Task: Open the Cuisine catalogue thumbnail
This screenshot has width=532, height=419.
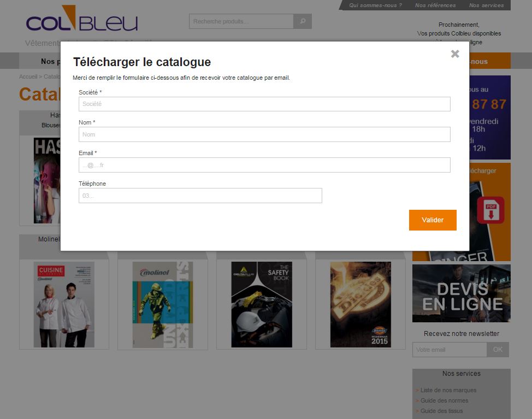Action: [x=64, y=304]
